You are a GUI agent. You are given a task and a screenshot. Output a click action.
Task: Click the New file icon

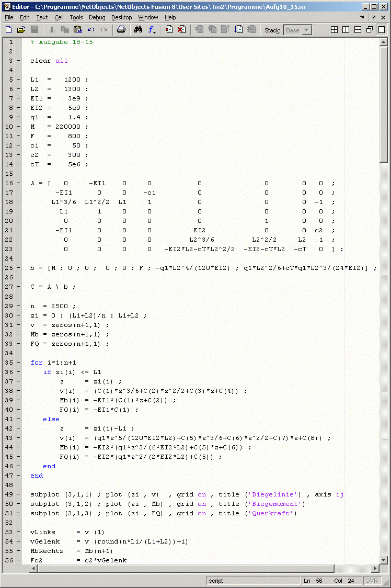click(x=8, y=30)
